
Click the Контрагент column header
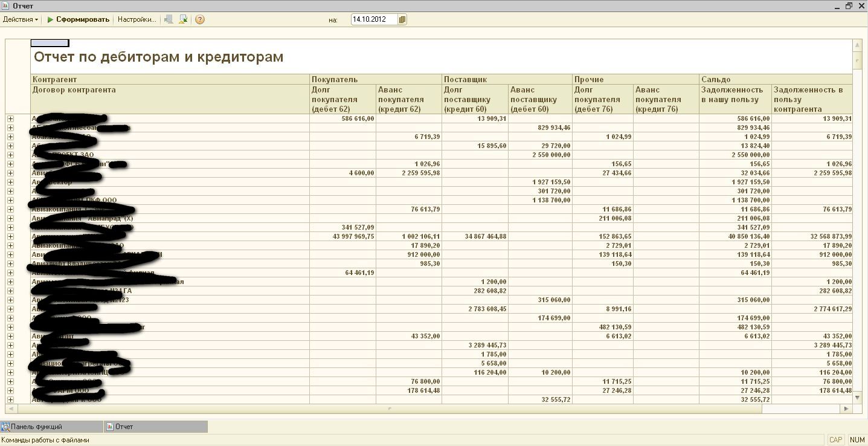[x=170, y=79]
